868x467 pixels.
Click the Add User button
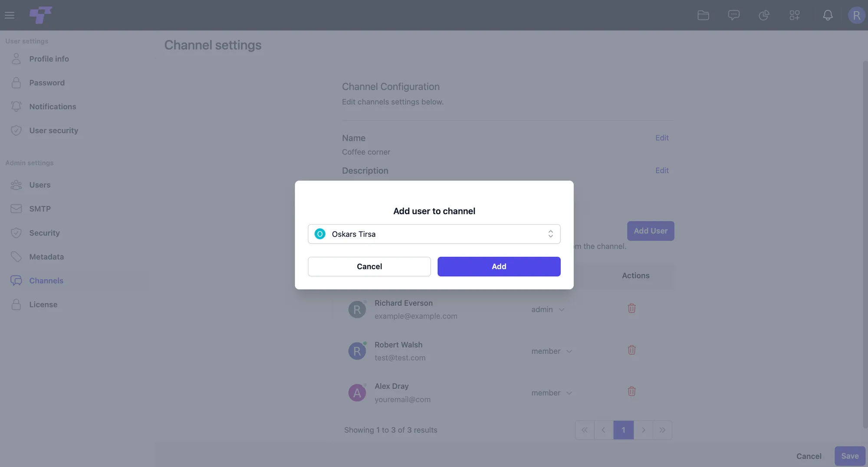[x=651, y=231]
